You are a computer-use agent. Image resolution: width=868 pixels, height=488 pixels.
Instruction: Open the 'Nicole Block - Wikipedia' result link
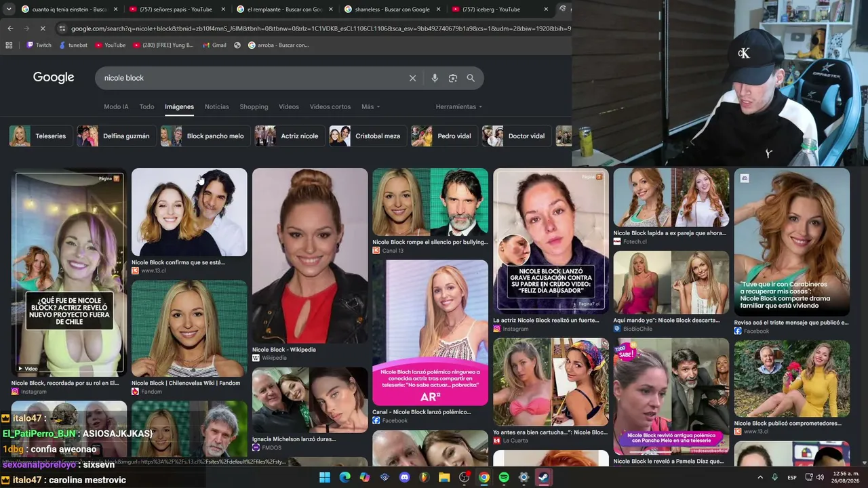284,350
